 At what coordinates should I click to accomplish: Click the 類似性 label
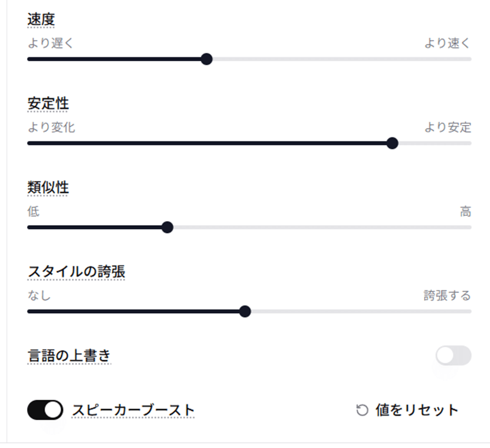tap(48, 188)
